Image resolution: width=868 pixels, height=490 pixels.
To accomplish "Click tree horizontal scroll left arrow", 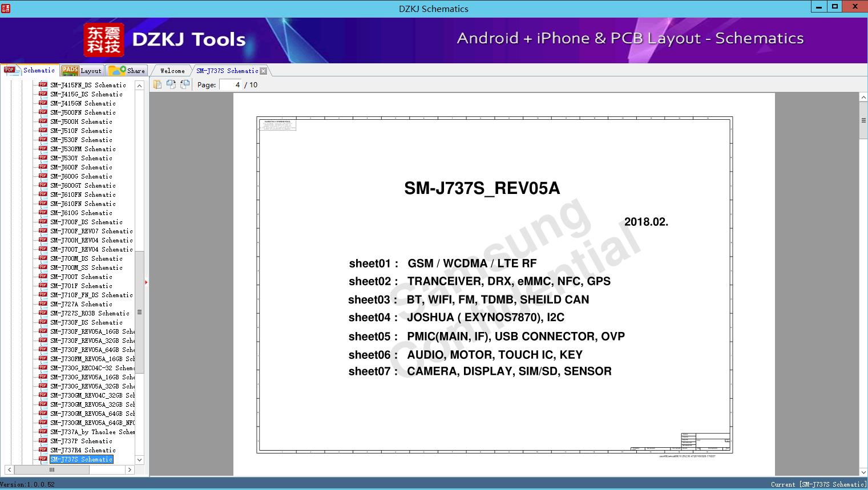I will point(9,470).
